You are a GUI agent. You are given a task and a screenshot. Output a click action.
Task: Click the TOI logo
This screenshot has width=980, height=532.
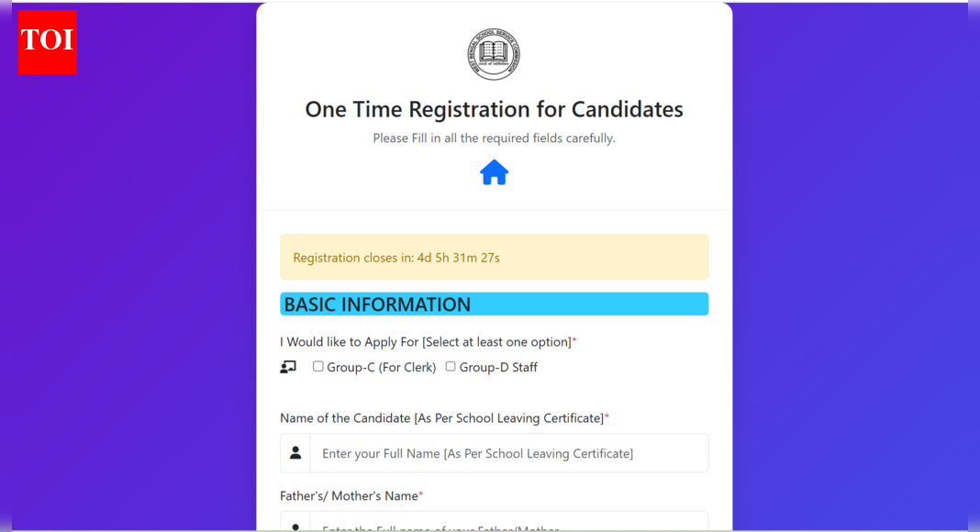pyautogui.click(x=46, y=42)
